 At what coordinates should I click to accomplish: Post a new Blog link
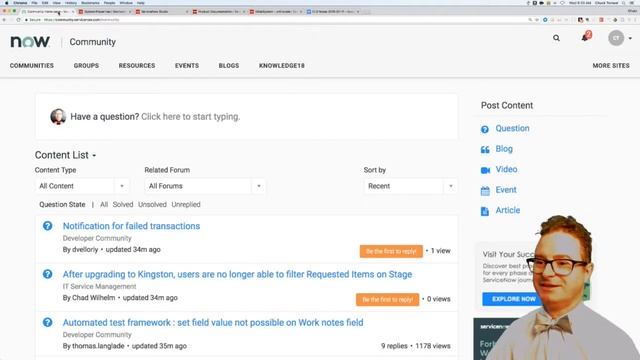click(x=504, y=149)
